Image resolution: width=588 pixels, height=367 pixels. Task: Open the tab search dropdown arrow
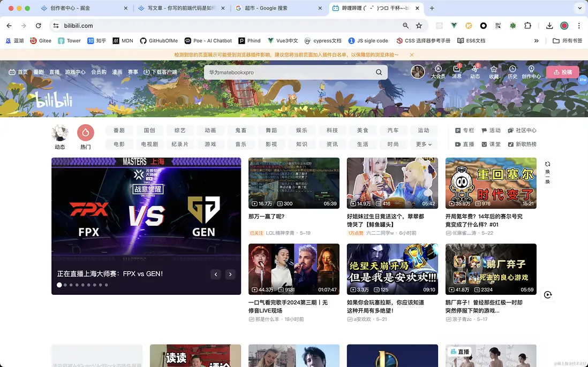coord(579,8)
